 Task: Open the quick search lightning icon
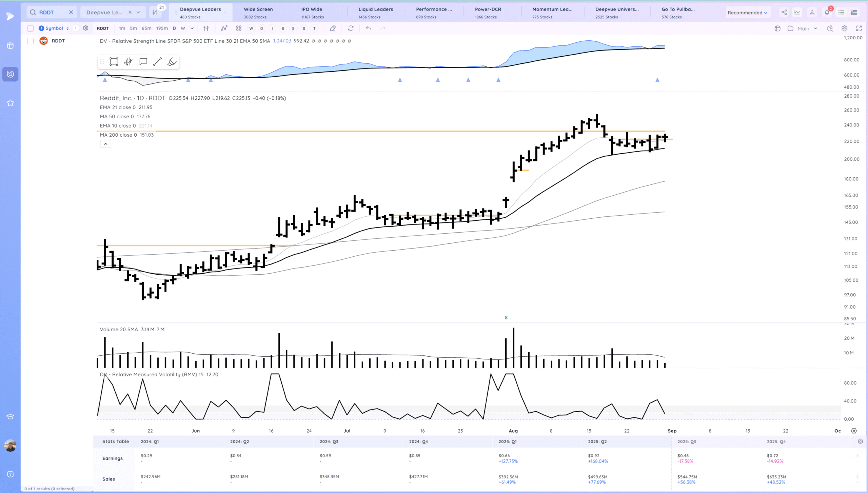830,28
